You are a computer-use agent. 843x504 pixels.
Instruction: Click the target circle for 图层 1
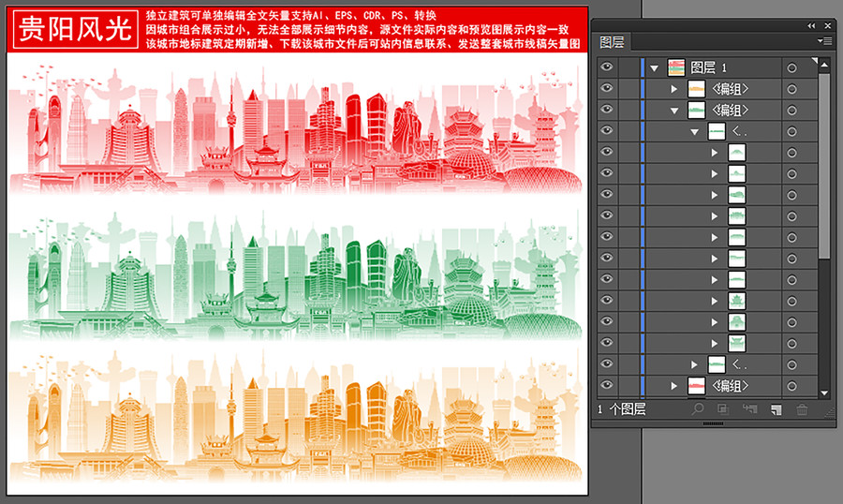coord(791,67)
